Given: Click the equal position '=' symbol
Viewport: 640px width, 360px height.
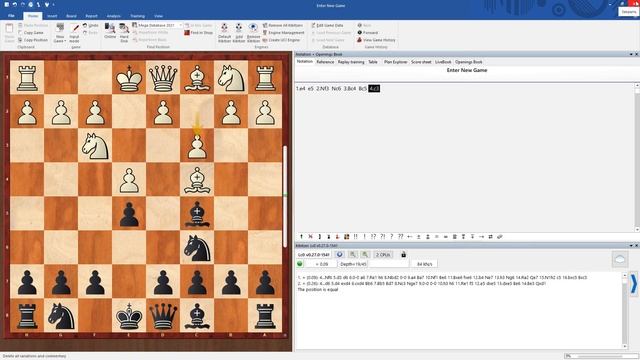Looking at the screenshot, I should pyautogui.click(x=437, y=237).
